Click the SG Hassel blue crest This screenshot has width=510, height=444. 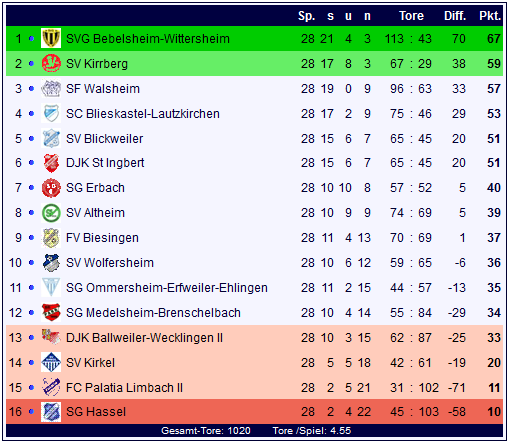coord(51,412)
